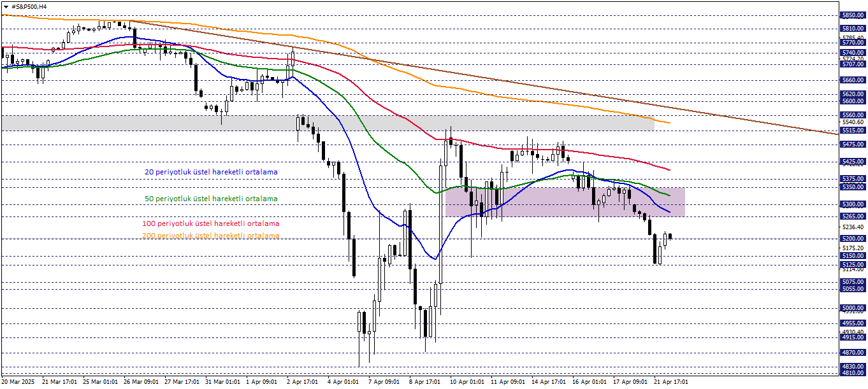Click the 5850.00 price level label

tap(853, 15)
